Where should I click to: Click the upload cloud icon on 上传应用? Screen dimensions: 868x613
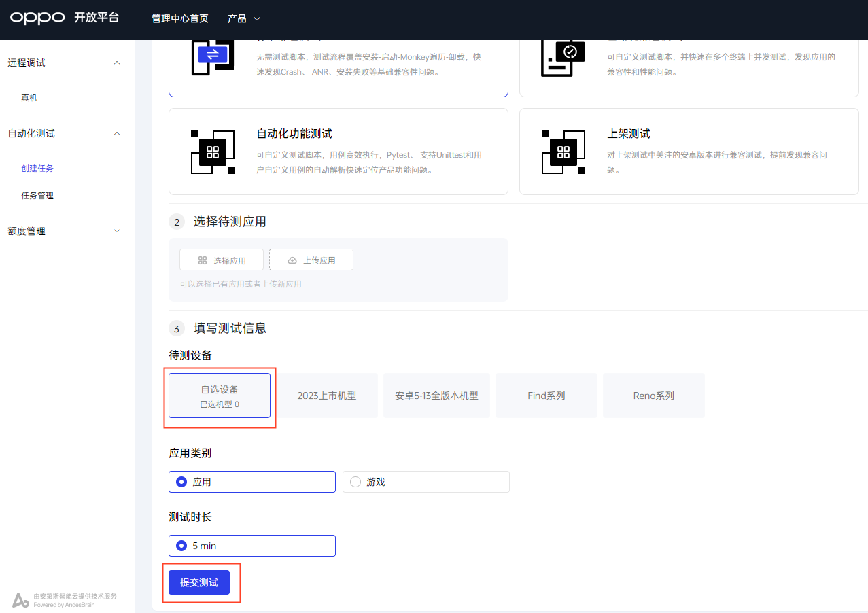(292, 259)
